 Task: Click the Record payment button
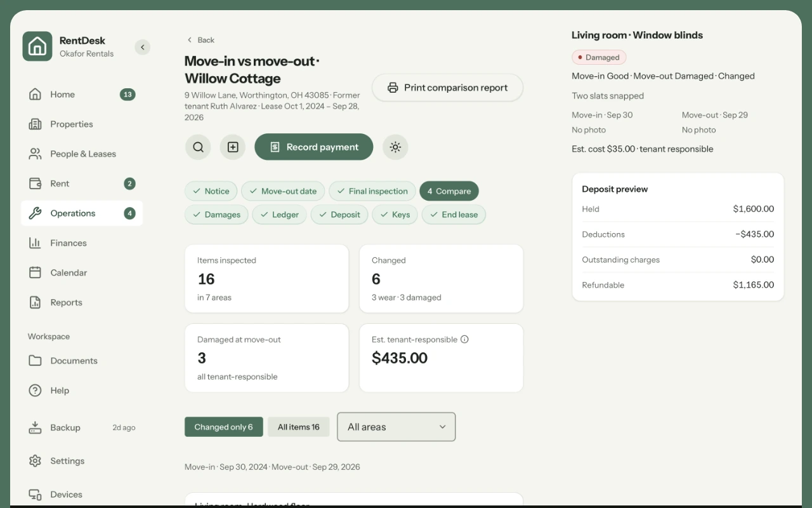point(314,147)
